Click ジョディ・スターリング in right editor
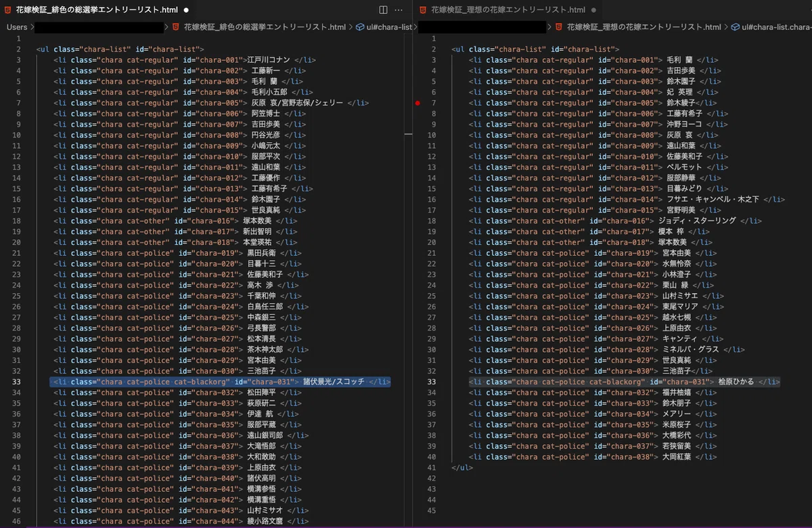The image size is (812, 528). pos(697,221)
